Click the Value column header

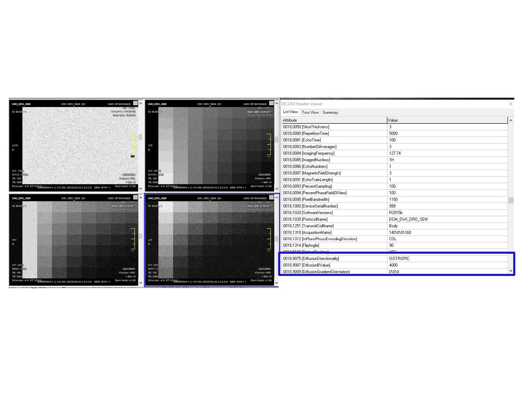447,120
